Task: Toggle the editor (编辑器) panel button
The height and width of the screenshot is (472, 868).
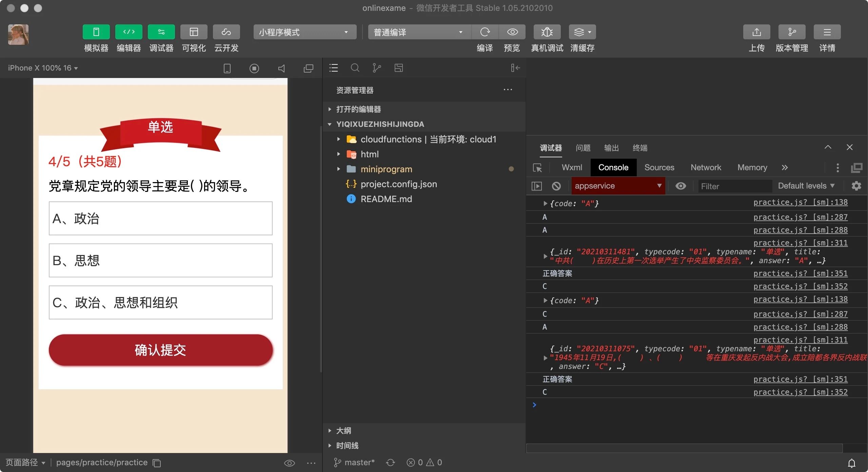Action: tap(129, 32)
